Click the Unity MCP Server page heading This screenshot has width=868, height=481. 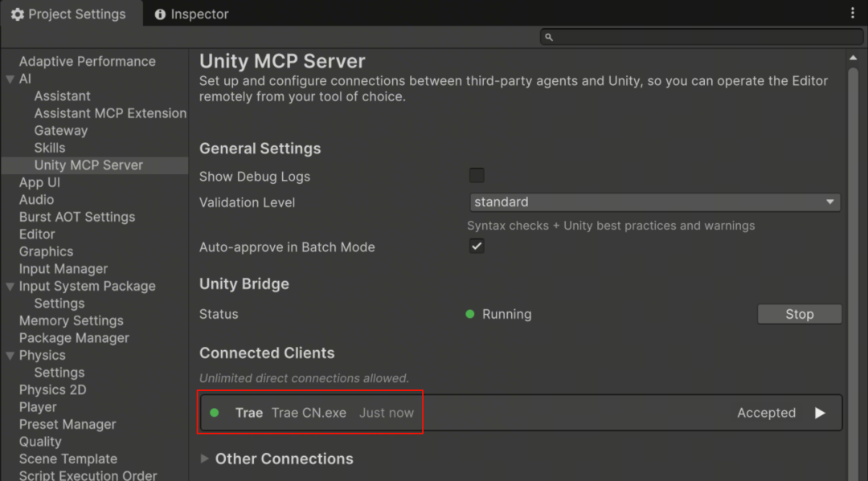point(282,61)
